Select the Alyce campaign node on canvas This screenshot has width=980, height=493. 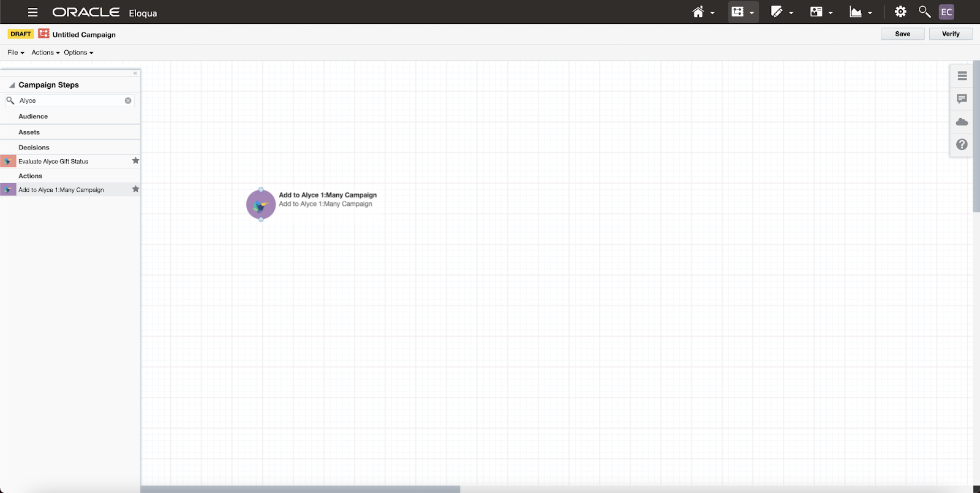pyautogui.click(x=261, y=205)
